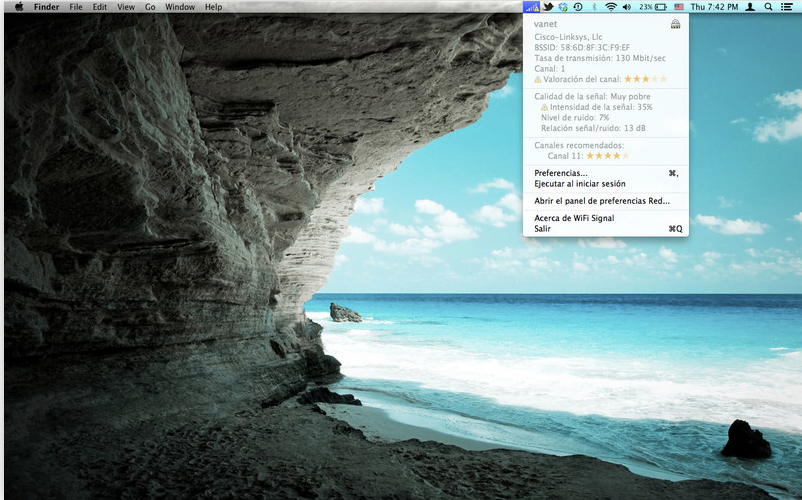Click Nivel de ruido: 7% line
This screenshot has height=500, width=802.
(x=575, y=118)
